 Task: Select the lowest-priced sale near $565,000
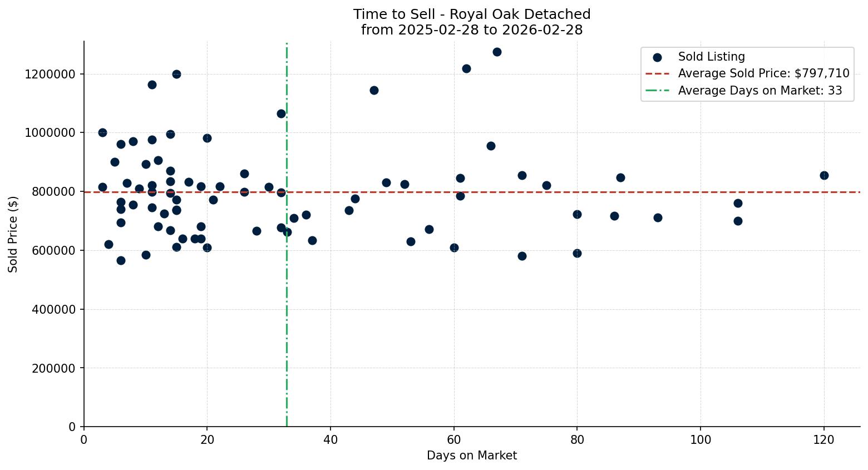click(121, 260)
